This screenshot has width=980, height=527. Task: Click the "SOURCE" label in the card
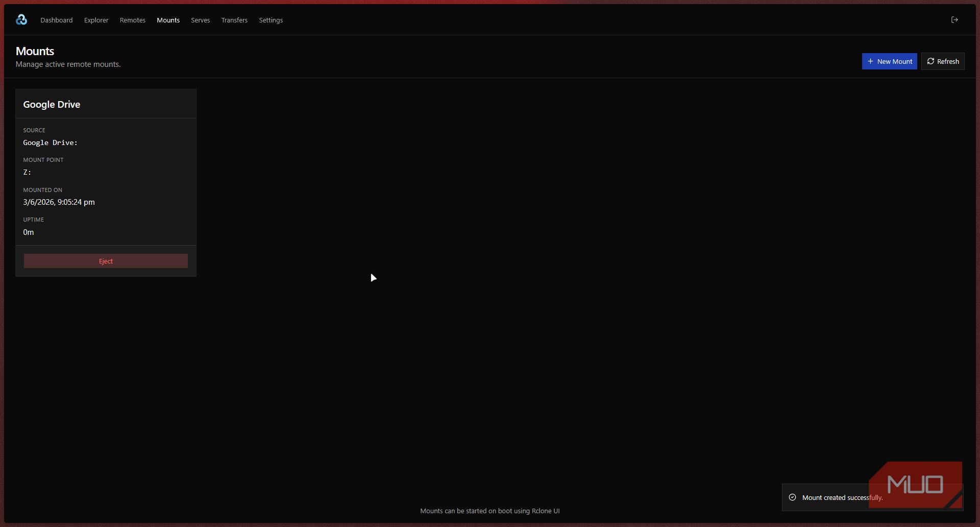click(x=34, y=130)
